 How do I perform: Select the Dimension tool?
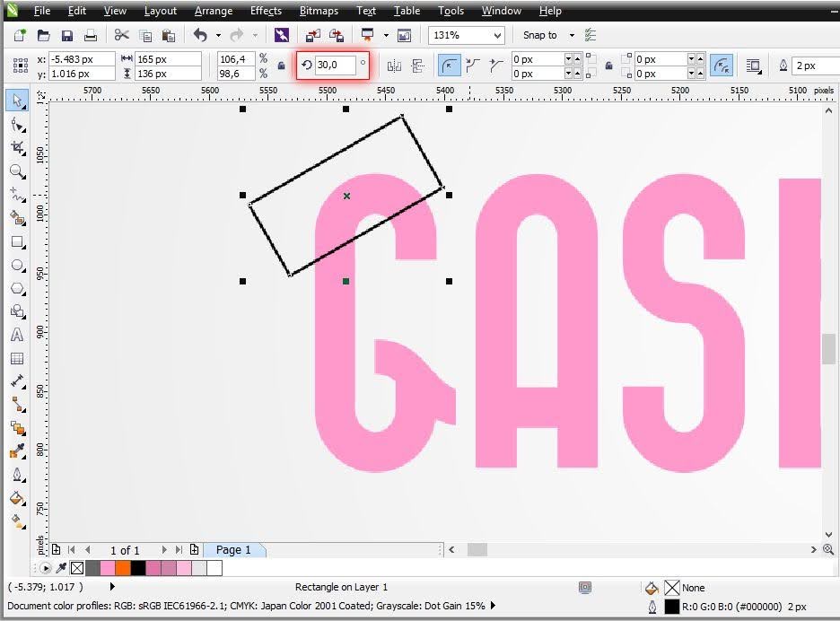(x=17, y=381)
